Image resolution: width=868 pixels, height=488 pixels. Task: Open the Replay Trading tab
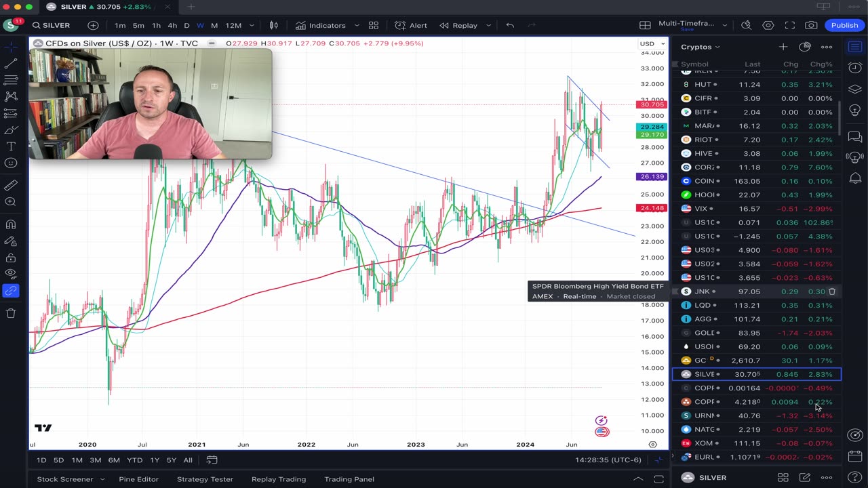pos(279,479)
